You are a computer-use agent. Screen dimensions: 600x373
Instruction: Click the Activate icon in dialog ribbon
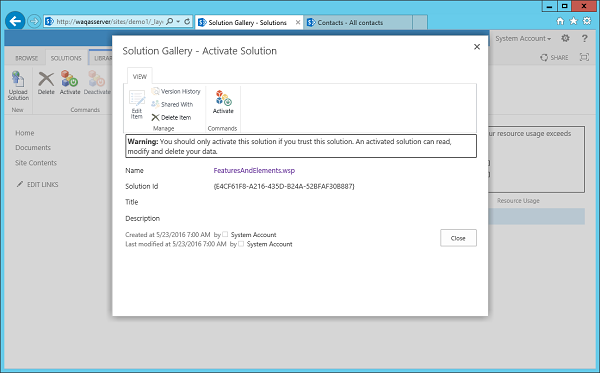point(223,102)
